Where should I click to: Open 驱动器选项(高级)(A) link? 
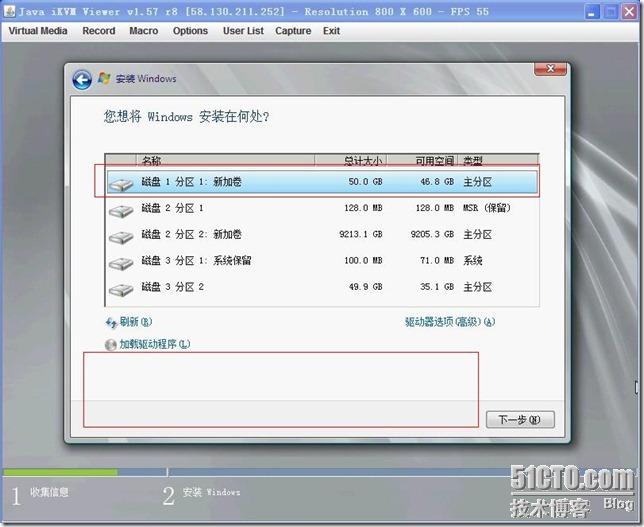(450, 322)
